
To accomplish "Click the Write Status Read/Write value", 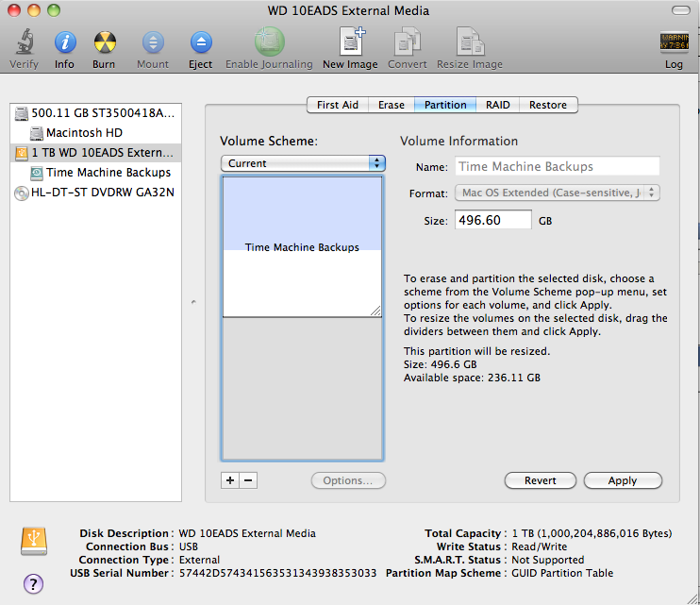I will tap(540, 546).
